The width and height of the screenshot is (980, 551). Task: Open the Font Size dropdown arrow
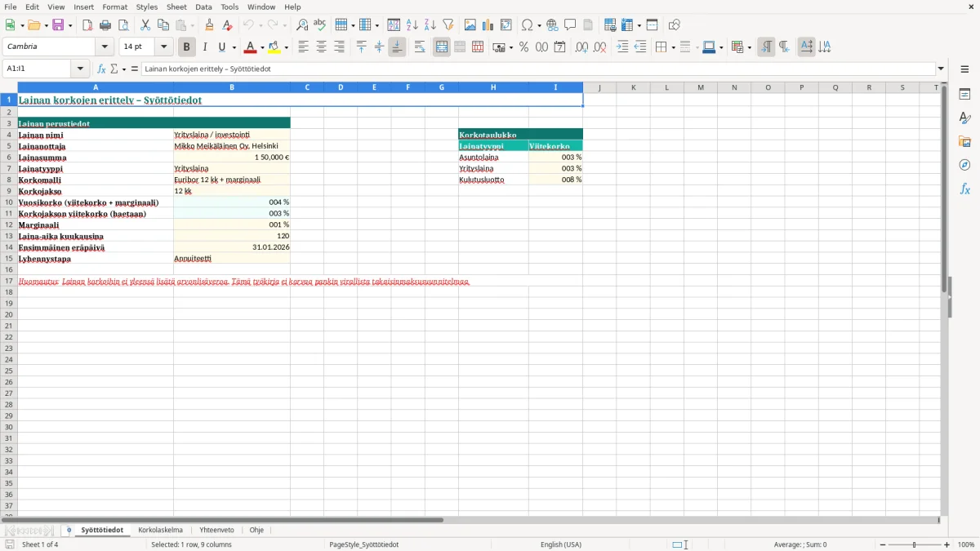tap(163, 47)
